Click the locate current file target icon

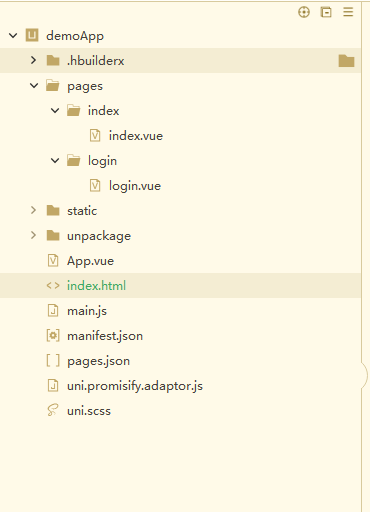tap(304, 12)
